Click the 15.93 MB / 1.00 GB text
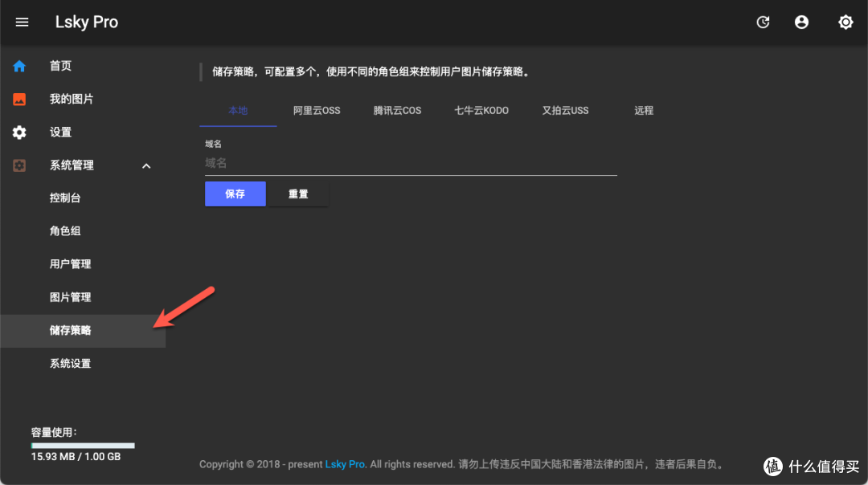 point(76,457)
